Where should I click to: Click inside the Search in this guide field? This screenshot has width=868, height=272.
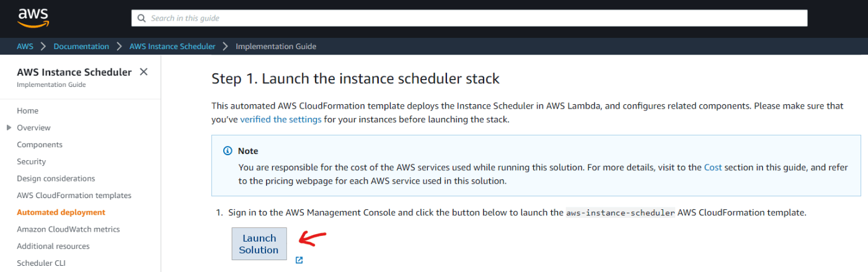pyautogui.click(x=471, y=19)
